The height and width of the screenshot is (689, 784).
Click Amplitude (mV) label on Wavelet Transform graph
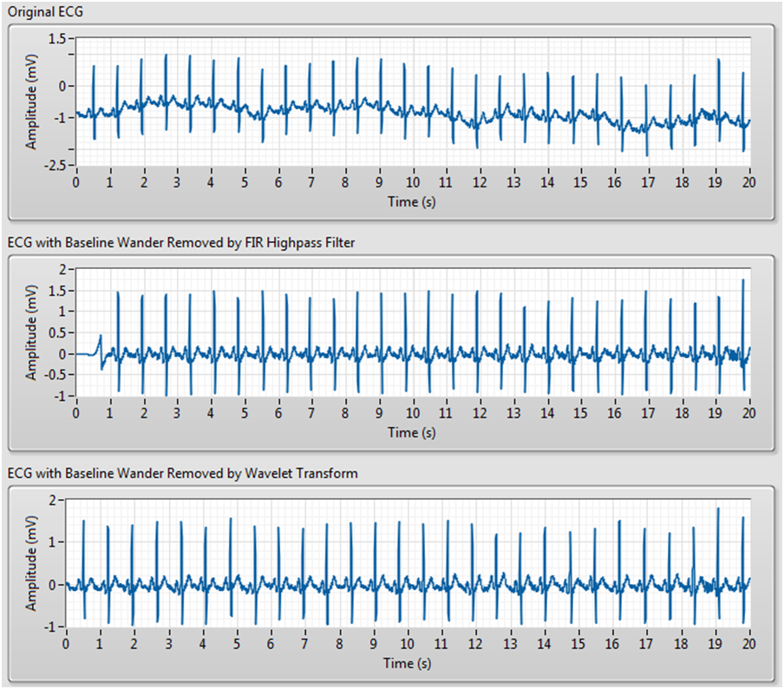(31, 563)
